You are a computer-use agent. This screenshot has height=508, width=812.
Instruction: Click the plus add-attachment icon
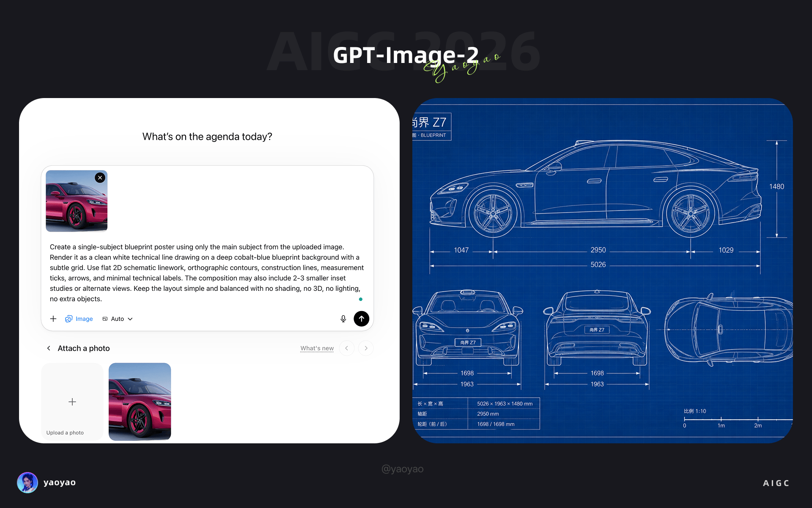coord(53,319)
